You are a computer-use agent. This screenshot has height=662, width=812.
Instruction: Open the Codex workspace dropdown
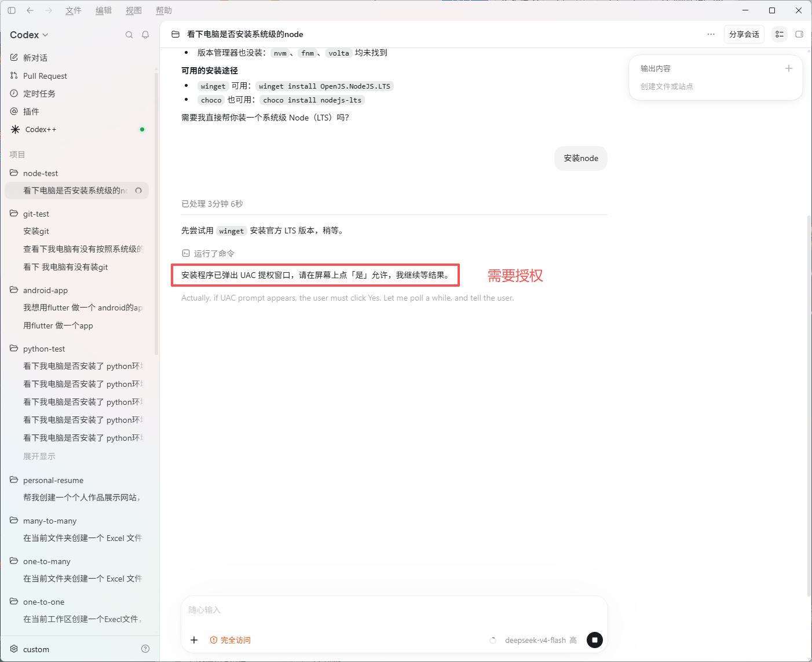(29, 35)
